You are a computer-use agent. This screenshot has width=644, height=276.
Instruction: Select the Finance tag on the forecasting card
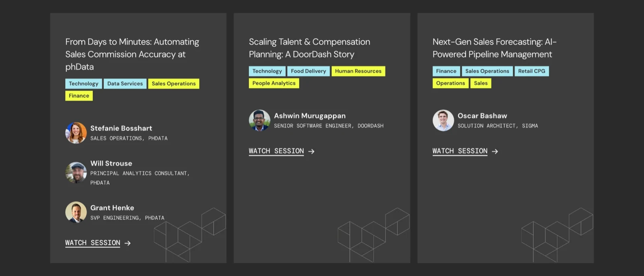(446, 71)
